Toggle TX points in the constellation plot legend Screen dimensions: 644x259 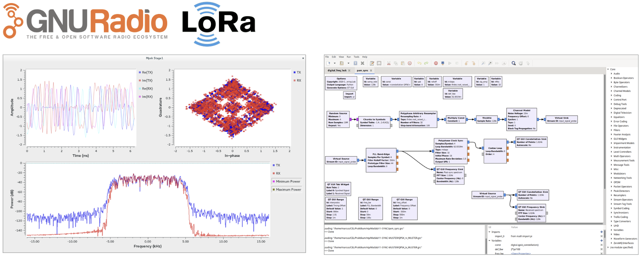(297, 72)
